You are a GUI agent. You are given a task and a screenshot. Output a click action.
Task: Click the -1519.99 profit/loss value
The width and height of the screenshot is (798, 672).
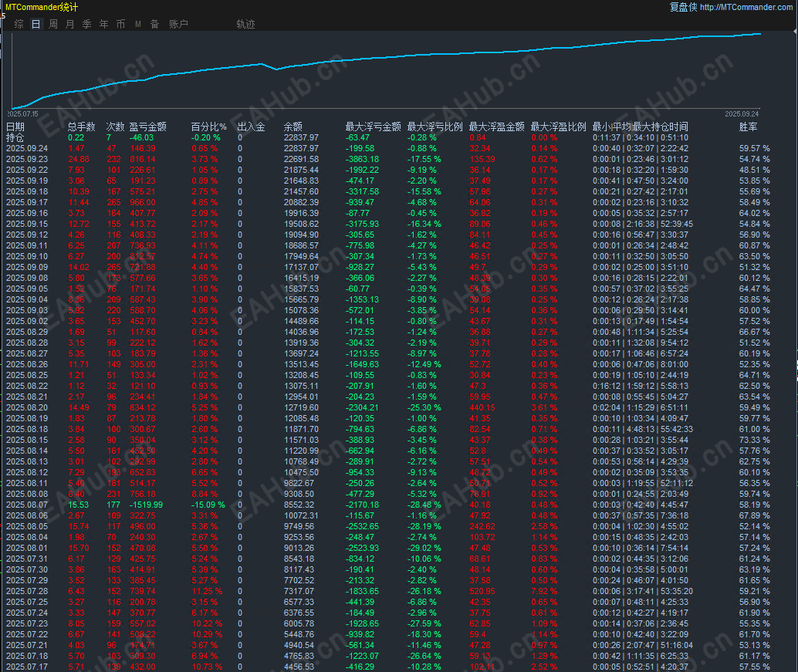[146, 505]
